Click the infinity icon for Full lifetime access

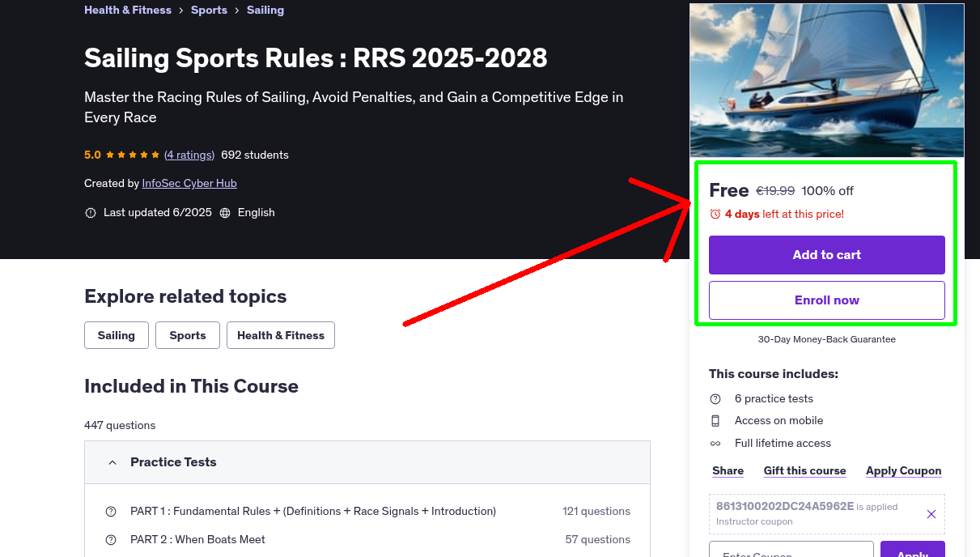[715, 443]
